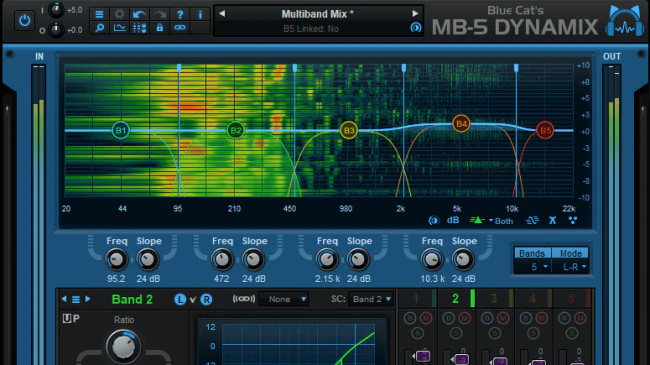Toggle the response curves icon under graph
Viewport: 650px width, 365px height.
click(533, 220)
